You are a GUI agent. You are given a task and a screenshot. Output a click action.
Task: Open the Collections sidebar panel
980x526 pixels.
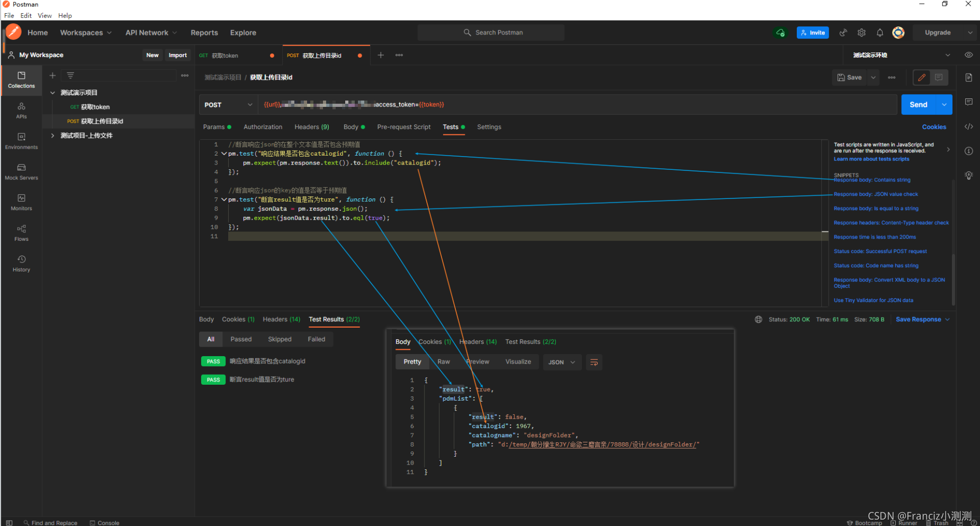21,80
